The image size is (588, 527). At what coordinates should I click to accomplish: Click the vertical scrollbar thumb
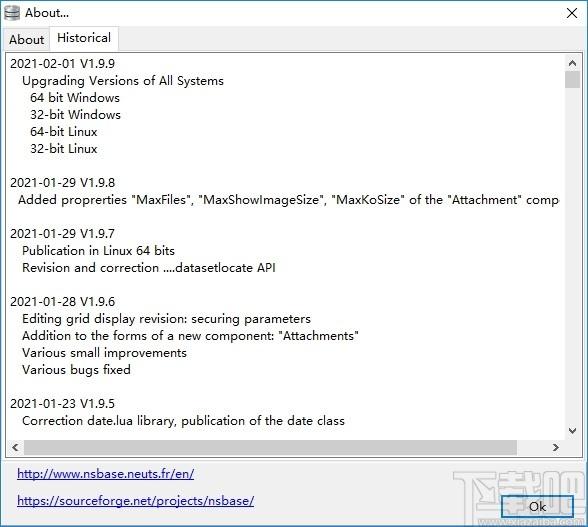[x=572, y=80]
